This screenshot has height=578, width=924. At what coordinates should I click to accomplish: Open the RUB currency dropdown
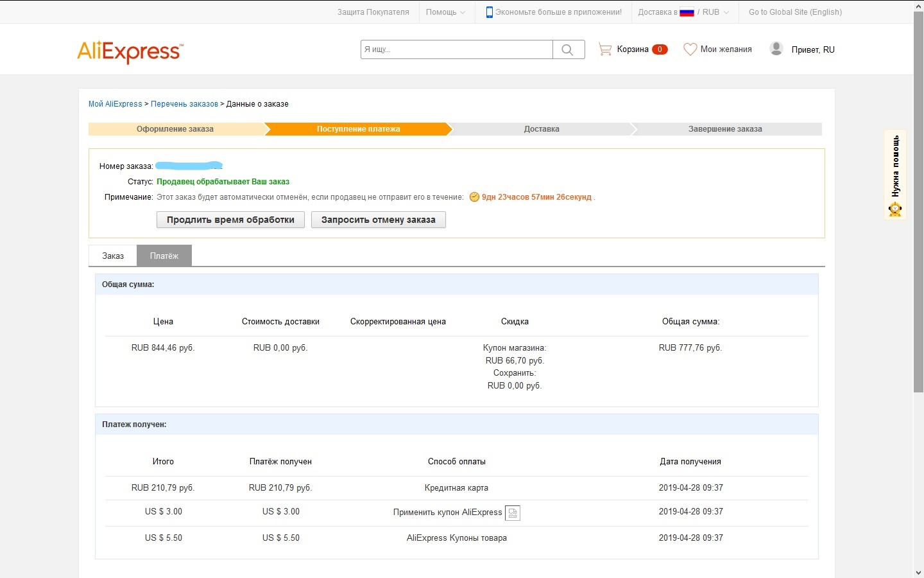(x=715, y=12)
